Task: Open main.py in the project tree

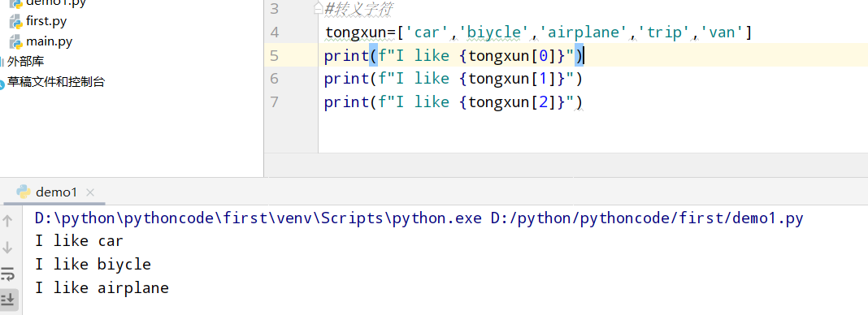Action: tap(49, 41)
